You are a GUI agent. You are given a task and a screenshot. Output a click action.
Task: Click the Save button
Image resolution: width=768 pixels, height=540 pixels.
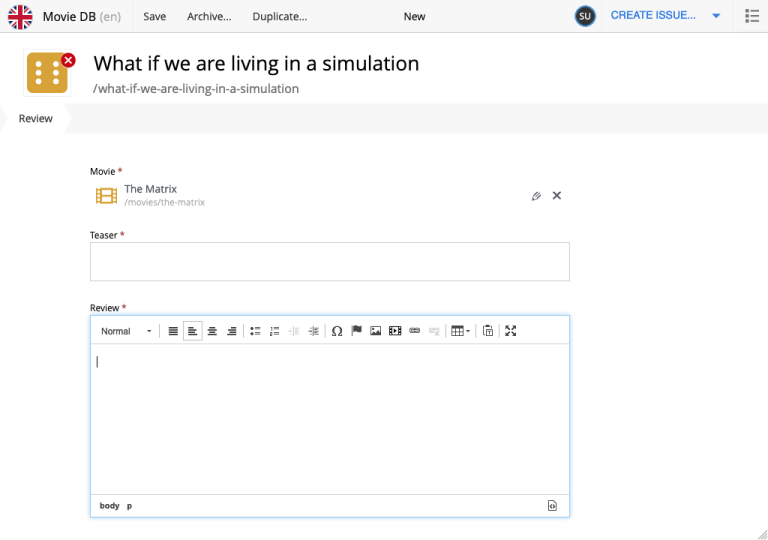155,16
